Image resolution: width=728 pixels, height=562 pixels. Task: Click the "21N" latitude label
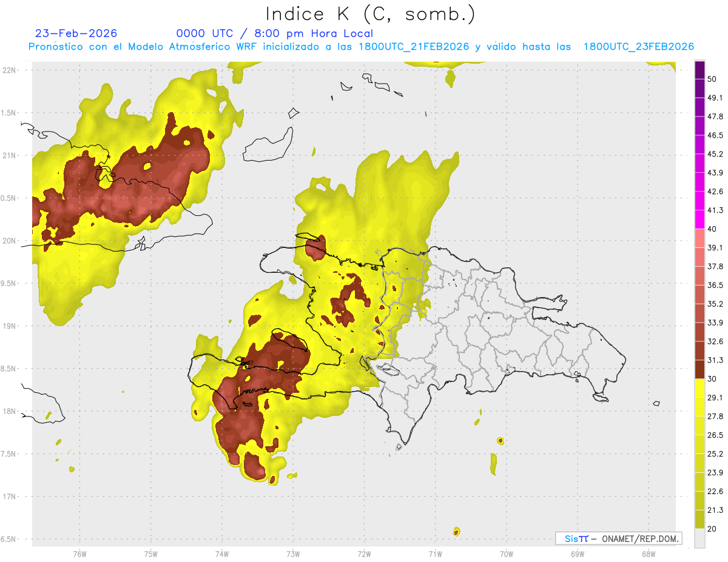pyautogui.click(x=9, y=156)
